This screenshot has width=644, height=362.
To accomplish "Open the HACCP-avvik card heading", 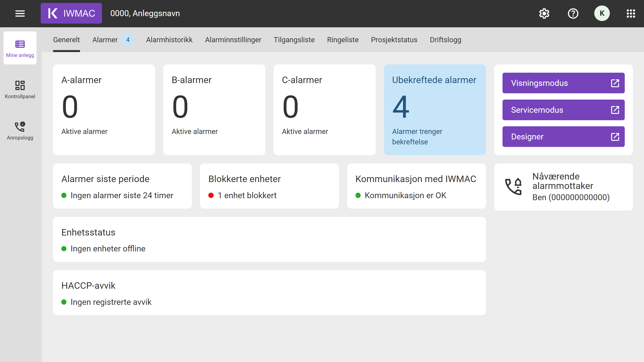I will point(88,286).
